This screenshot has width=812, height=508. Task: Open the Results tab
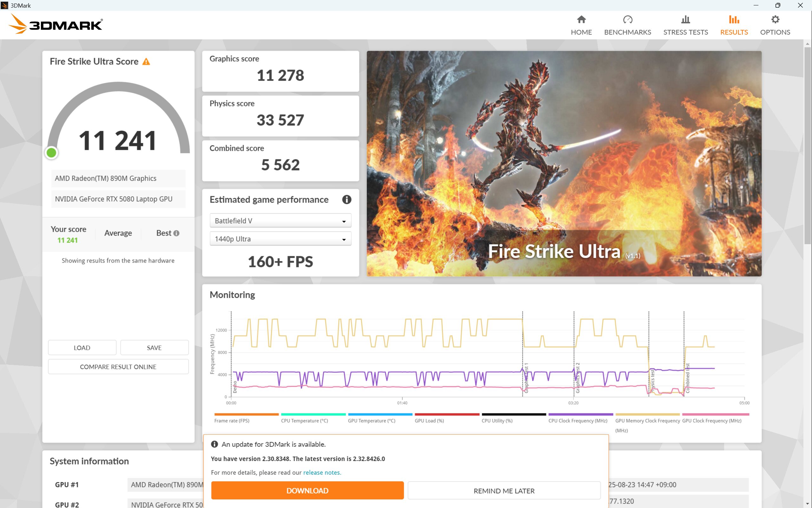point(734,25)
